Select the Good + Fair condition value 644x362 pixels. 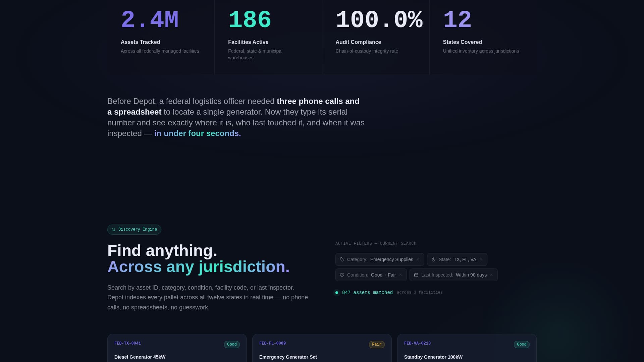click(383, 275)
